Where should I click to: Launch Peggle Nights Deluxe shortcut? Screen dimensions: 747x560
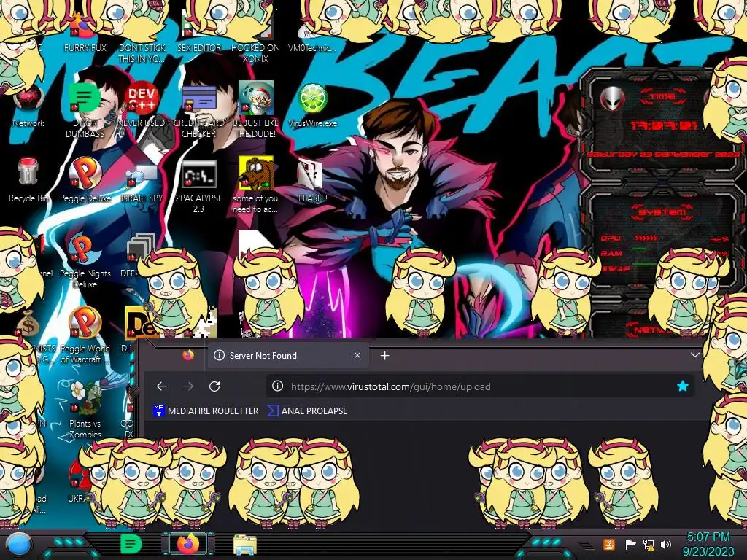pos(85,261)
